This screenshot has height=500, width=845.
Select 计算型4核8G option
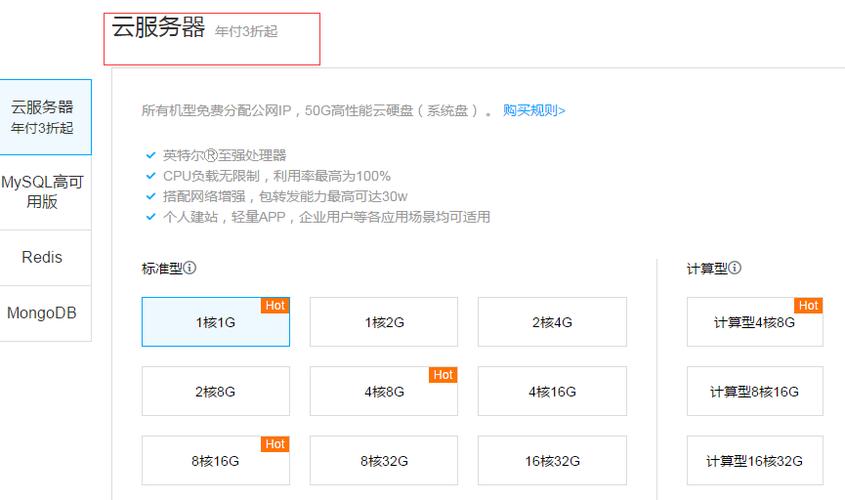[x=755, y=322]
